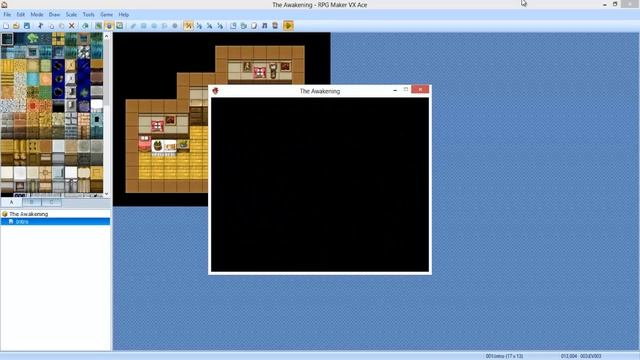Image resolution: width=640 pixels, height=360 pixels.
Task: Close The Awakening game window
Action: (x=420, y=89)
